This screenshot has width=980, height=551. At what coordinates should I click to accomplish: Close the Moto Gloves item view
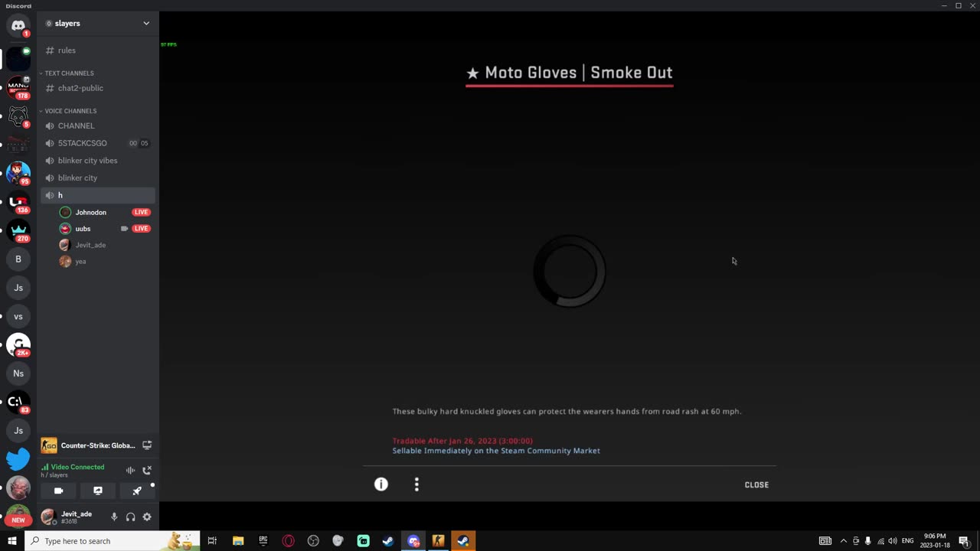[756, 484]
